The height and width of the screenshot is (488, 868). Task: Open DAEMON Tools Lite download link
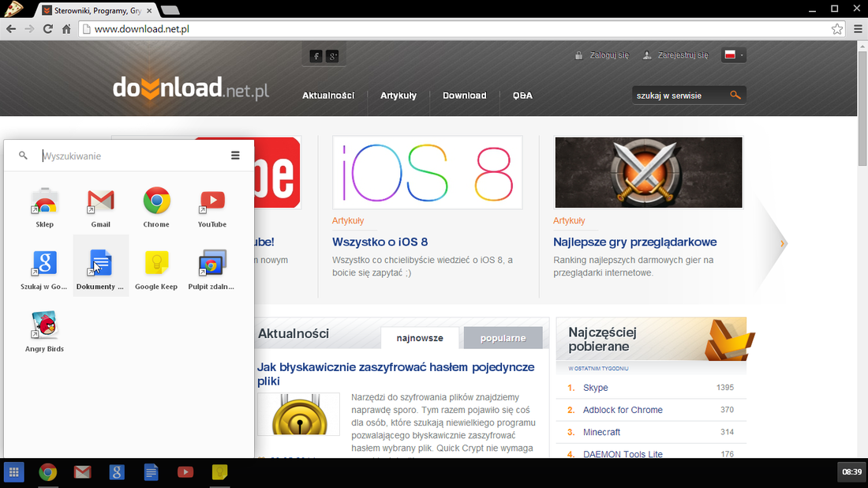point(623,454)
